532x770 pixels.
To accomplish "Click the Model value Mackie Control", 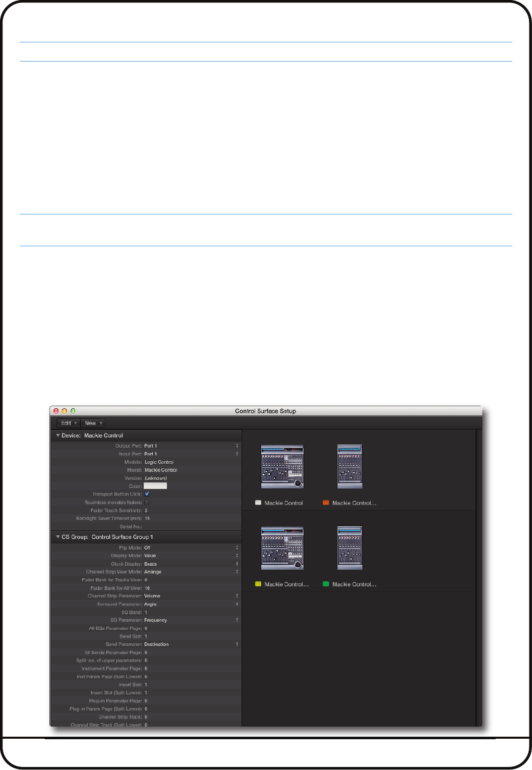I will (x=161, y=470).
